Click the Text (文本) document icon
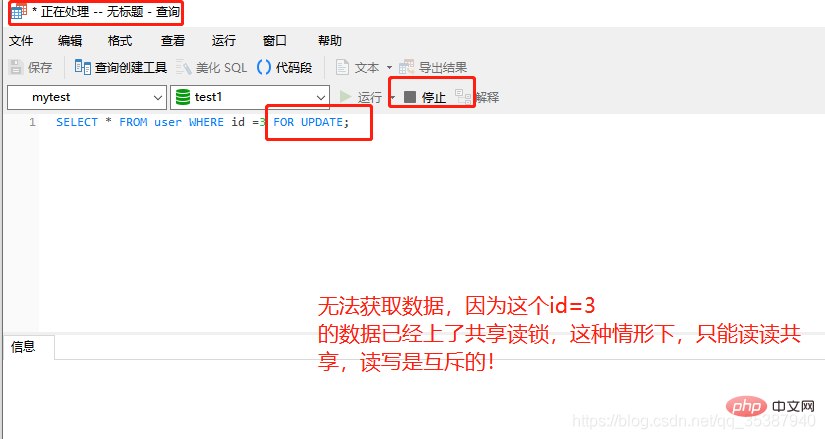 [x=342, y=67]
